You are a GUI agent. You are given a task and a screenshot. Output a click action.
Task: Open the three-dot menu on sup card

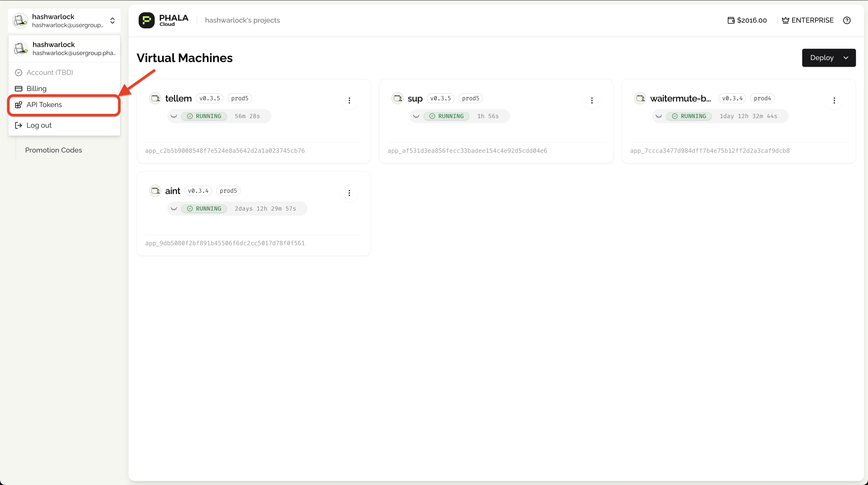[x=592, y=100]
